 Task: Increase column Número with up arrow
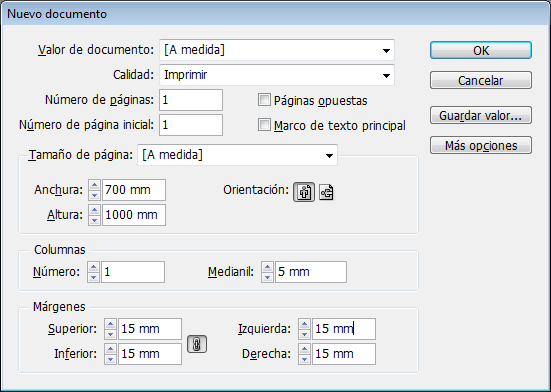(x=93, y=267)
